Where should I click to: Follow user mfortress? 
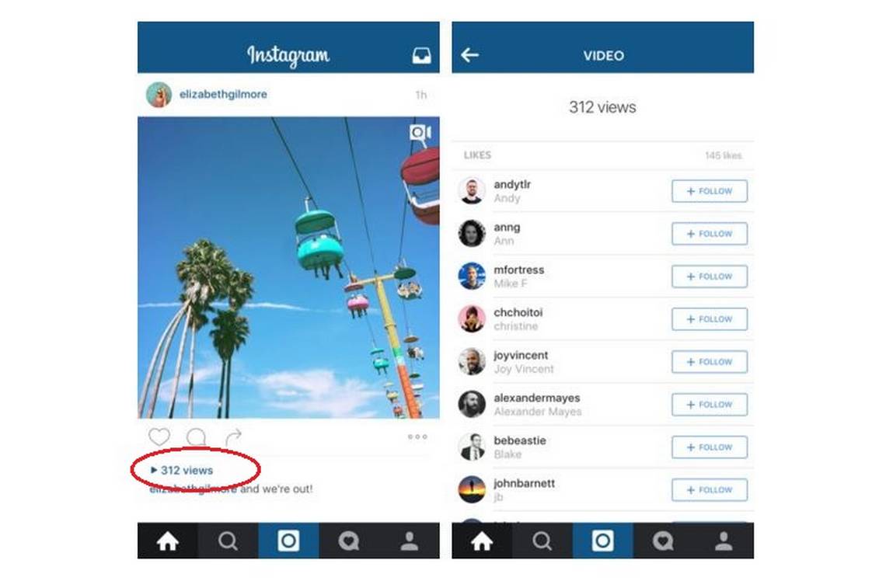click(709, 277)
